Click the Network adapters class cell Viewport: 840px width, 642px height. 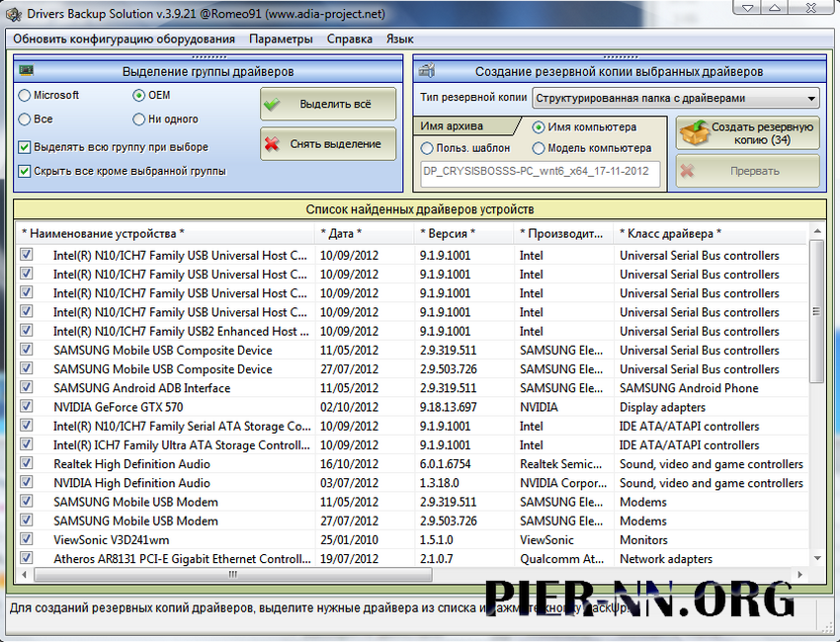(x=666, y=559)
